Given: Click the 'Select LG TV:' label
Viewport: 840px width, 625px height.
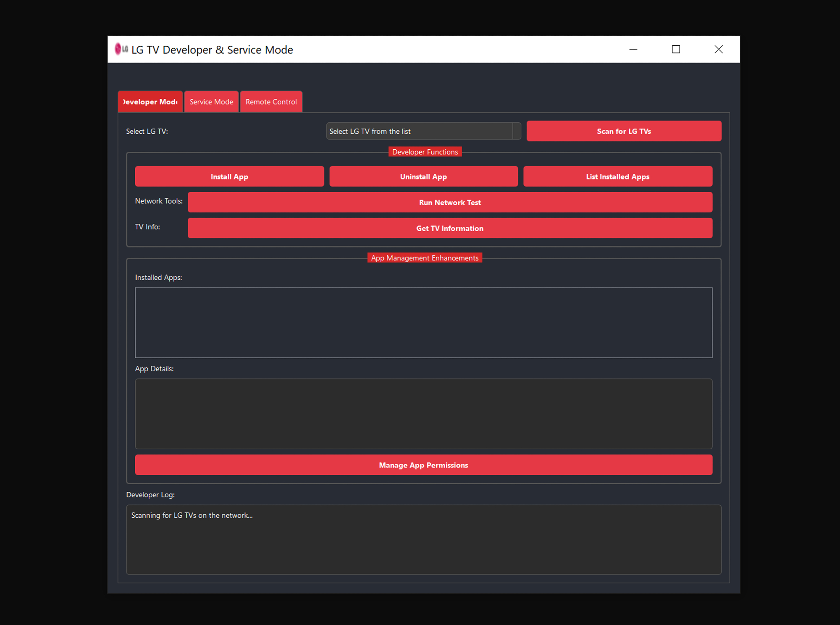Looking at the screenshot, I should click(147, 131).
